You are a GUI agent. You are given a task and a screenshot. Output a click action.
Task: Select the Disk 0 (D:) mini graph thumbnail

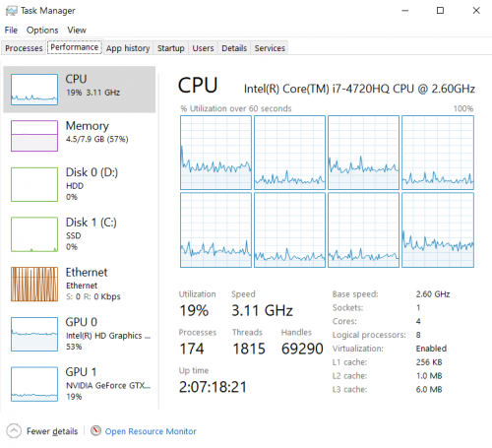pos(34,184)
